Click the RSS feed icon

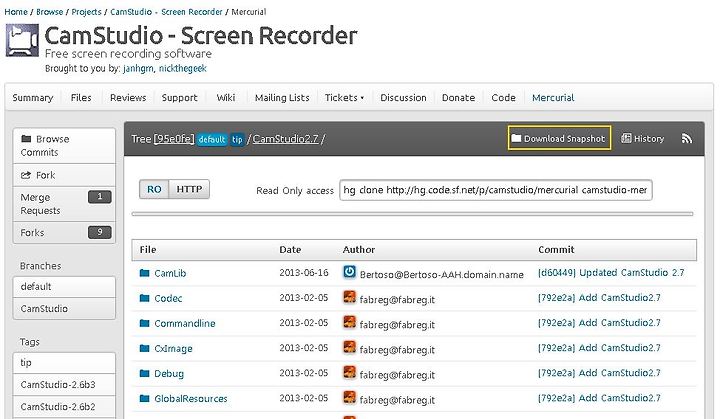(686, 138)
